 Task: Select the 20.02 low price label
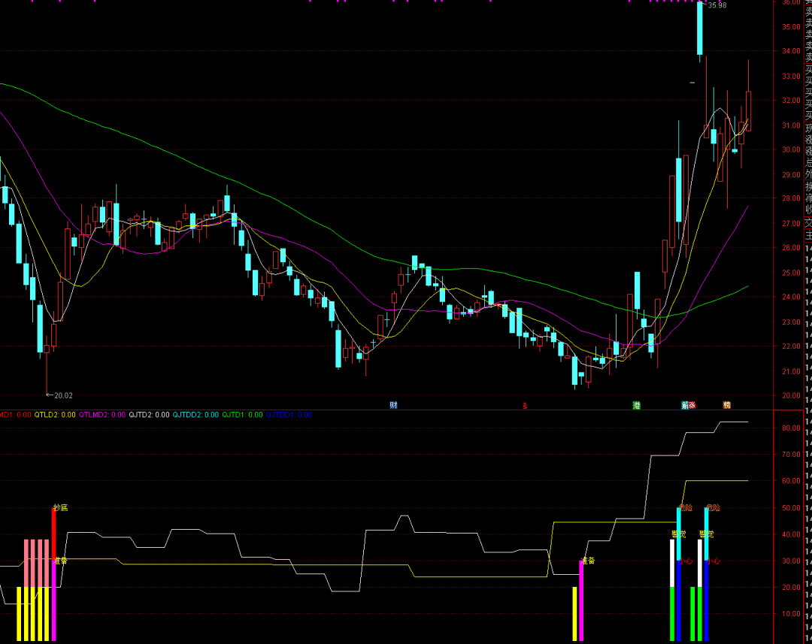point(60,395)
